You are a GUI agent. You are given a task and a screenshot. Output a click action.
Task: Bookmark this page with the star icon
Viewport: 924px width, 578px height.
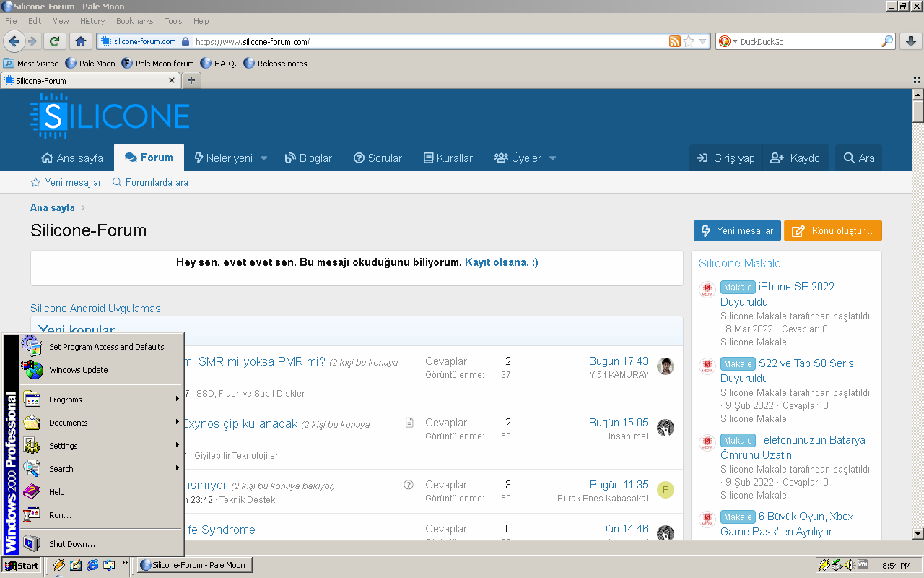[x=689, y=41]
